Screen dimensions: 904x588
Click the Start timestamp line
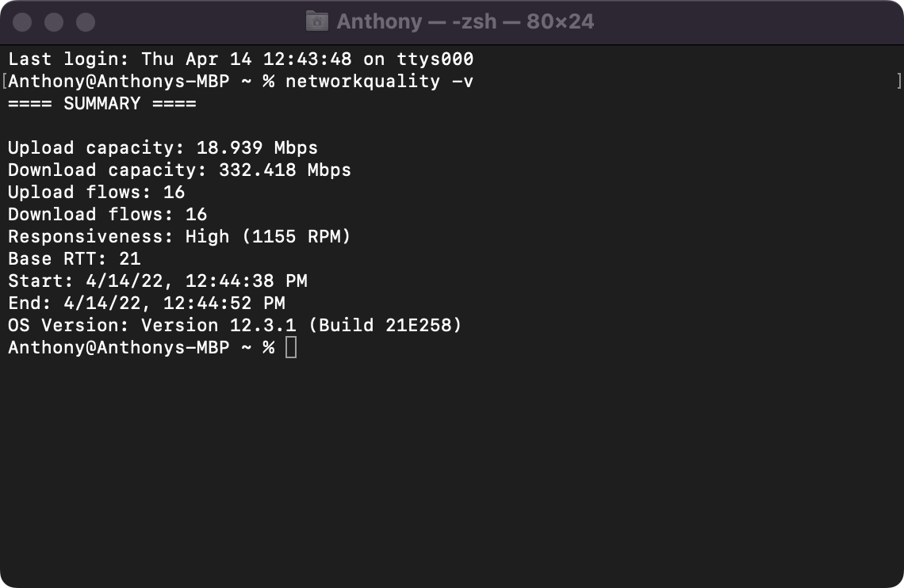157,281
